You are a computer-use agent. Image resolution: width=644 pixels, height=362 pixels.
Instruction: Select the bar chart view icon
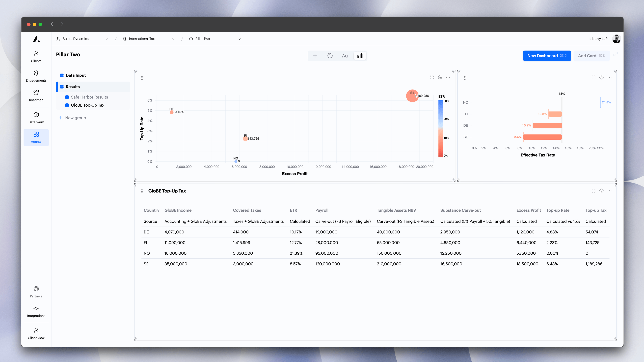pos(360,56)
